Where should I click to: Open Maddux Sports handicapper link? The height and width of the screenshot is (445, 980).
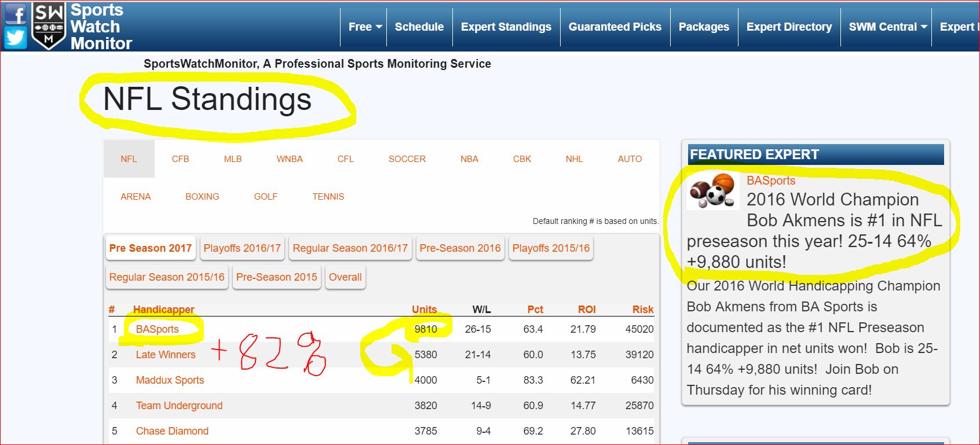170,380
